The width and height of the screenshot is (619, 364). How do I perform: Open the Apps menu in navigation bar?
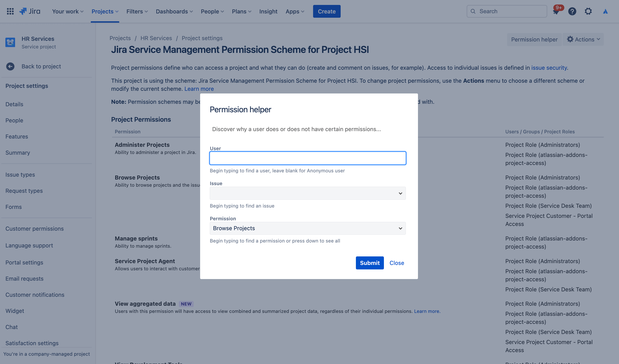pos(295,11)
